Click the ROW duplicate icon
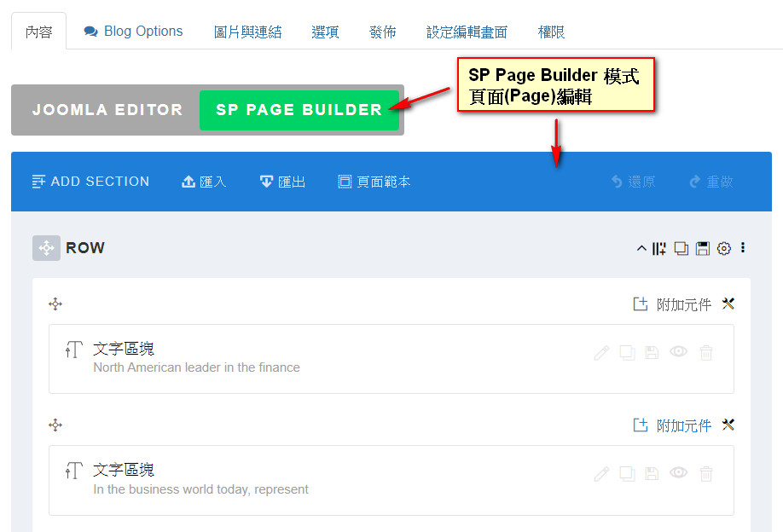783x532 pixels. pyautogui.click(x=681, y=248)
